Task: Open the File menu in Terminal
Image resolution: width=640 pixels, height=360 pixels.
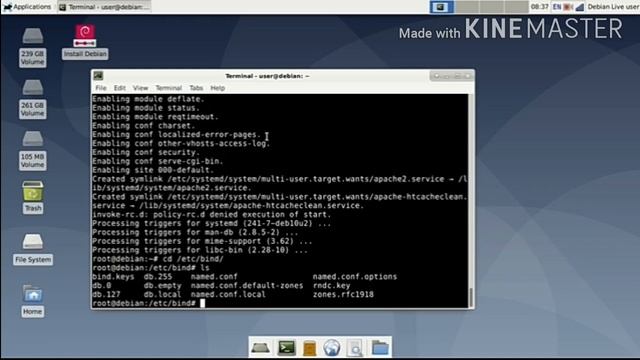Action: [x=101, y=88]
